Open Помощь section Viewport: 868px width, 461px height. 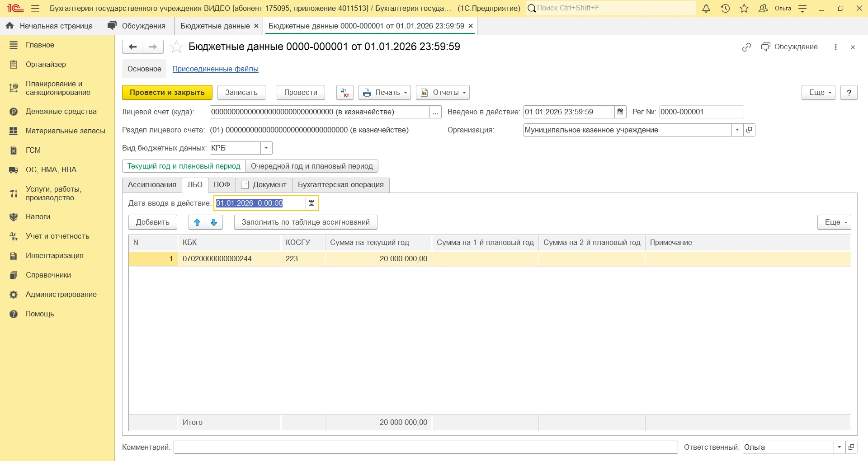[57, 314]
